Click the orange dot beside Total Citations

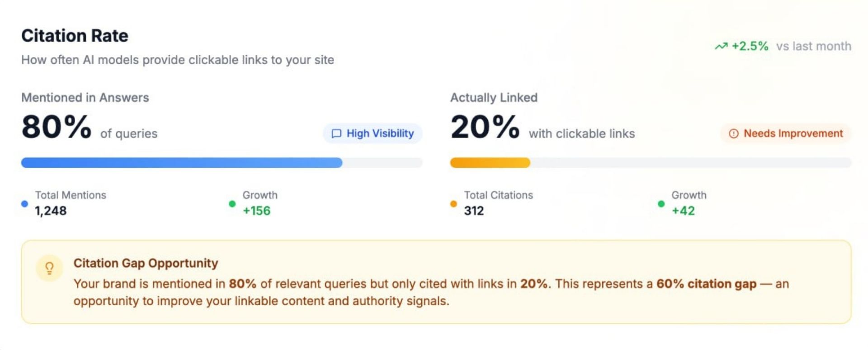click(453, 204)
